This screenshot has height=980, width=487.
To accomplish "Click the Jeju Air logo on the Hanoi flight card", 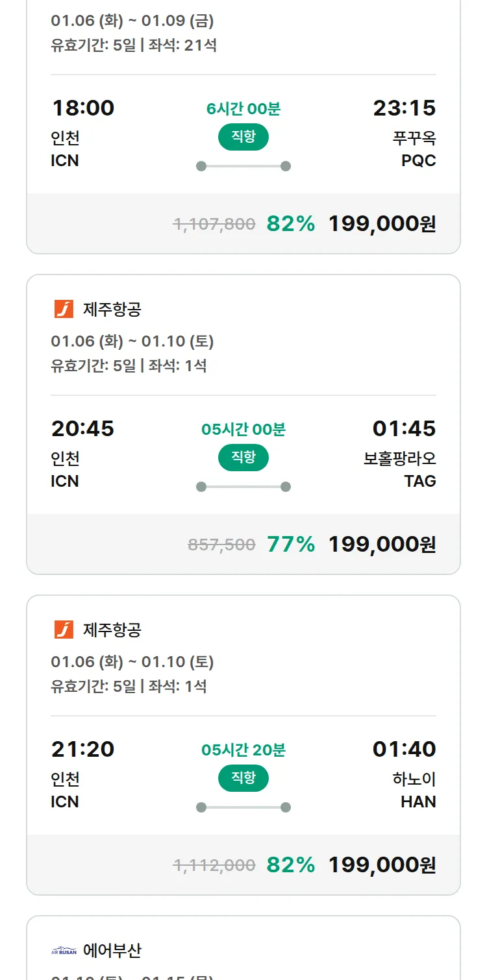I will click(x=64, y=630).
